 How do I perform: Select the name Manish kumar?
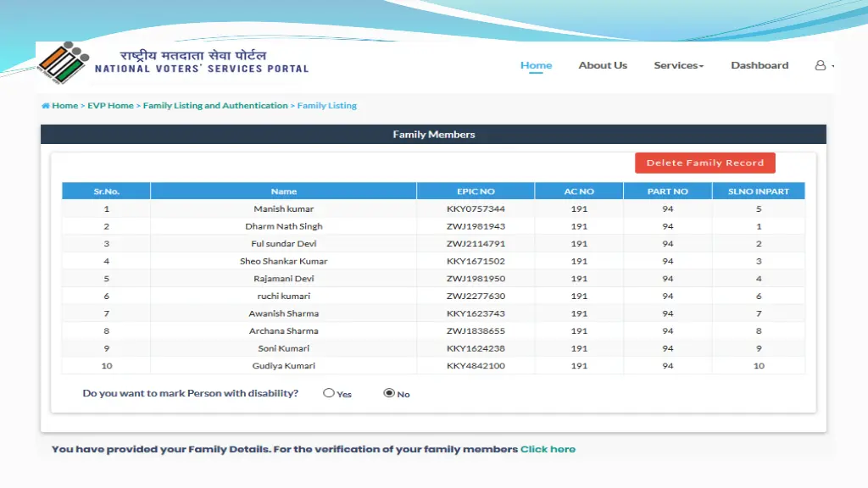(283, 209)
